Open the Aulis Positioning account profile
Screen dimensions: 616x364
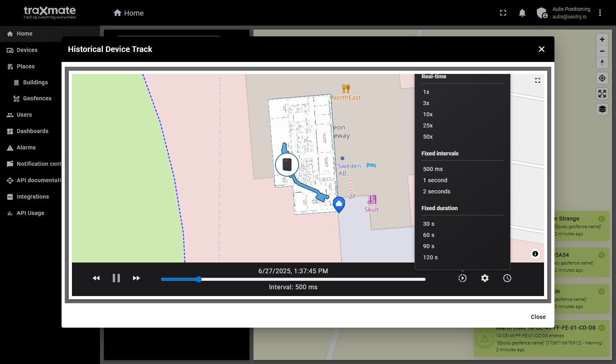[x=563, y=13]
